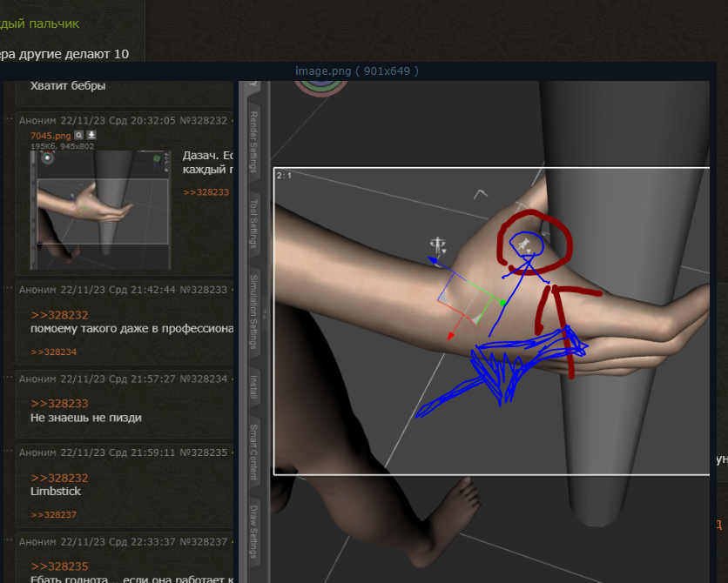The width and height of the screenshot is (728, 583).
Task: Click the green text "дый пальчик"
Action: [x=39, y=23]
